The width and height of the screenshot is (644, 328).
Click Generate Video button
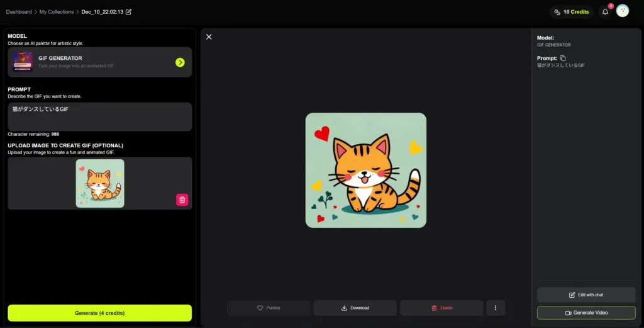(x=586, y=313)
